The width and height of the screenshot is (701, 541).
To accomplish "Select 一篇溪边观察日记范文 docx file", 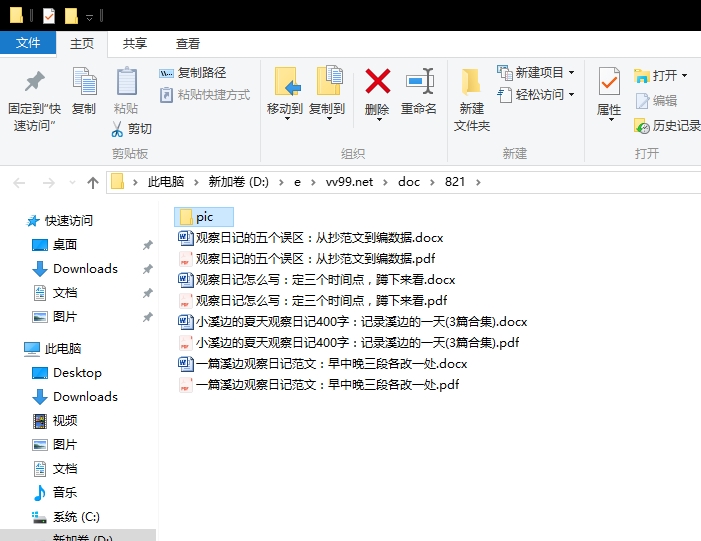I will coord(323,364).
